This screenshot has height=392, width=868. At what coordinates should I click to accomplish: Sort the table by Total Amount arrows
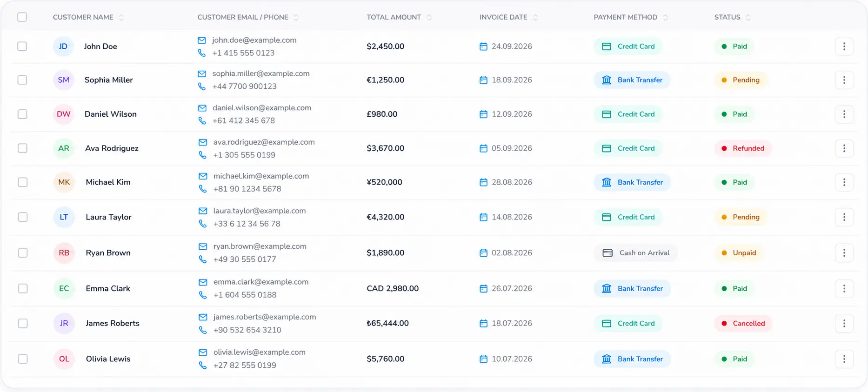tap(429, 18)
